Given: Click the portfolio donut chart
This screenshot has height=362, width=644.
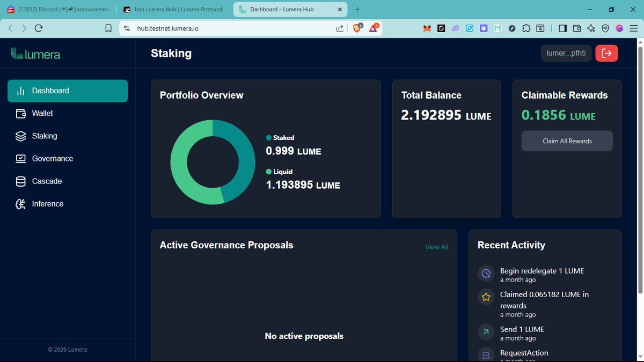Looking at the screenshot, I should click(213, 162).
